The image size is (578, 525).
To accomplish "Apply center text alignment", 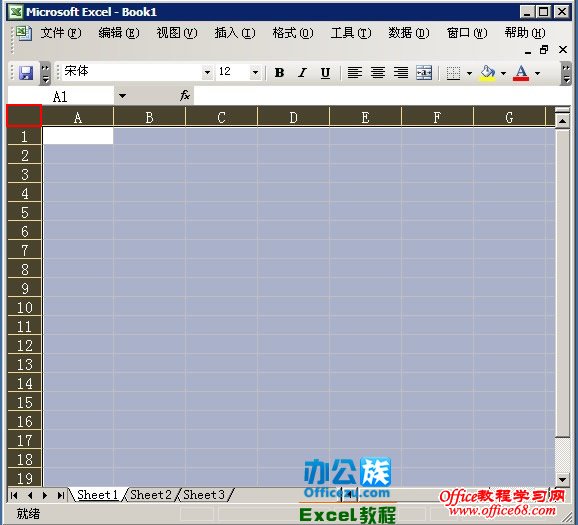I will (378, 73).
